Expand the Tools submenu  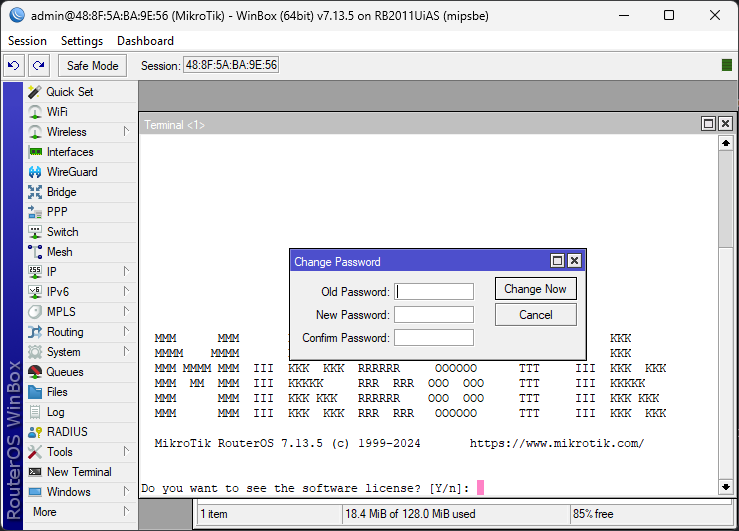[x=126, y=452]
